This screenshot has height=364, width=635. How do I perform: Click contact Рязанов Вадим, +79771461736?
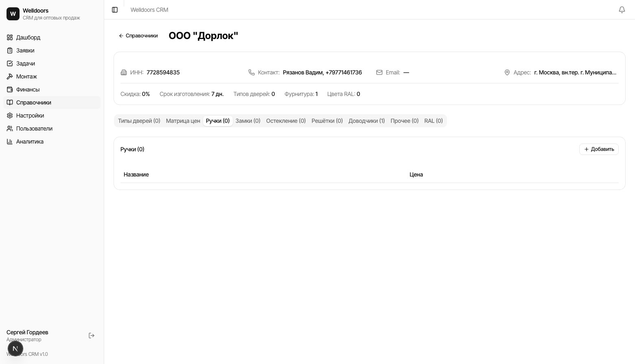[322, 72]
